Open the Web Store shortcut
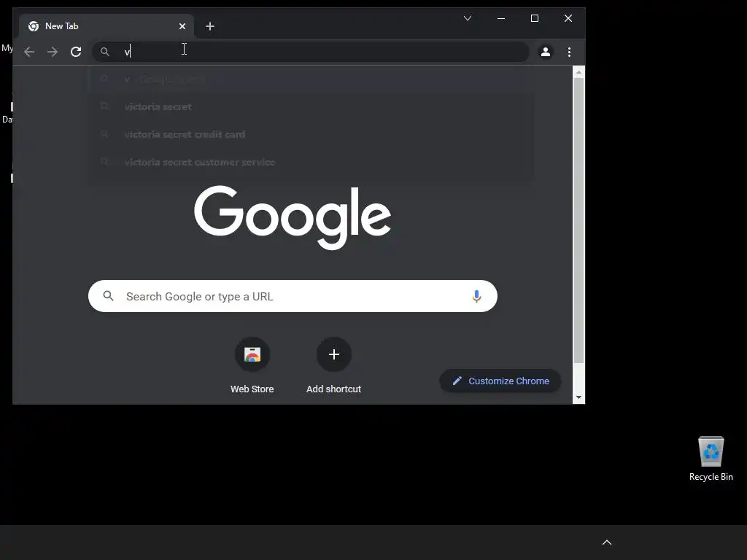747x560 pixels. (252, 366)
